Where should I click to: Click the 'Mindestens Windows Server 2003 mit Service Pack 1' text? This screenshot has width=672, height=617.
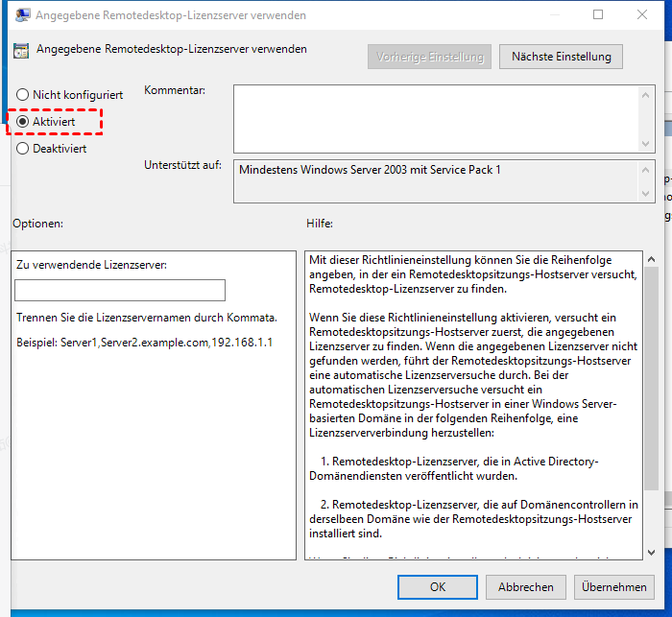coord(370,170)
